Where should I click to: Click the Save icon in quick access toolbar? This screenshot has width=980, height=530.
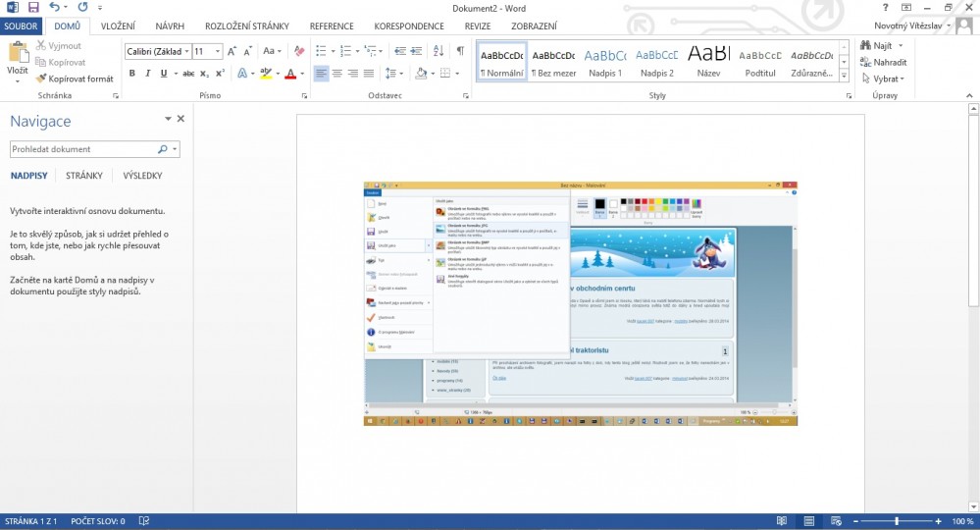32,8
